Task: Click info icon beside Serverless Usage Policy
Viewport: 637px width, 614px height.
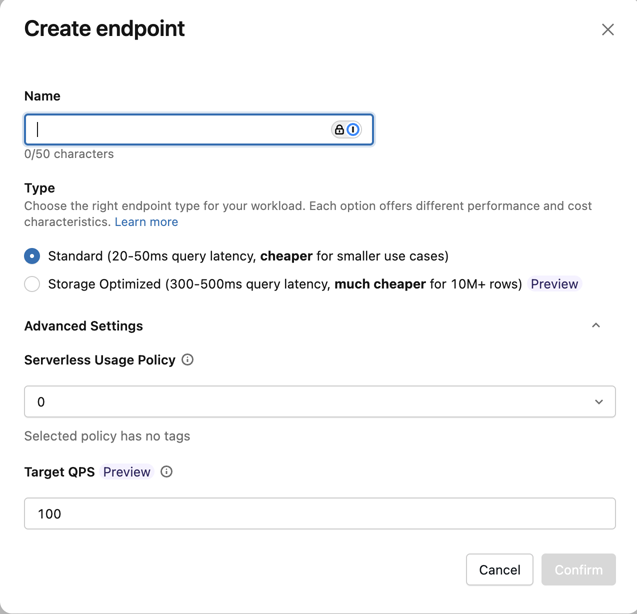Action: click(x=187, y=360)
